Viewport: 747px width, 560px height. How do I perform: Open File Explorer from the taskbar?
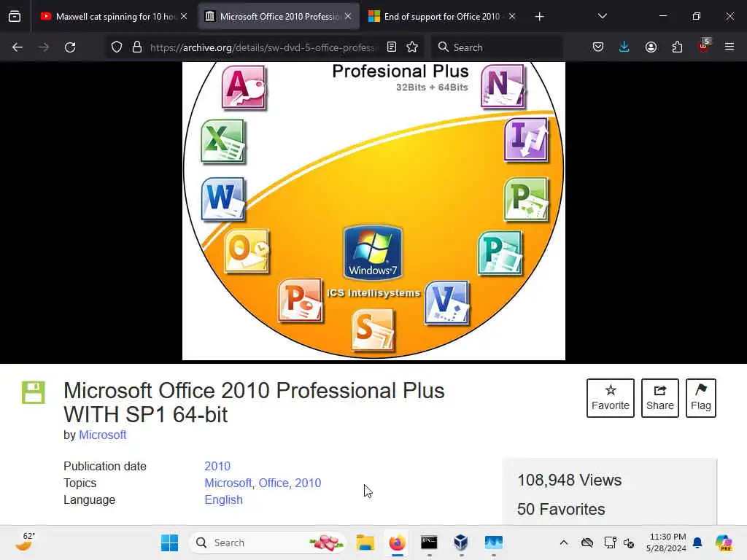[x=365, y=542]
